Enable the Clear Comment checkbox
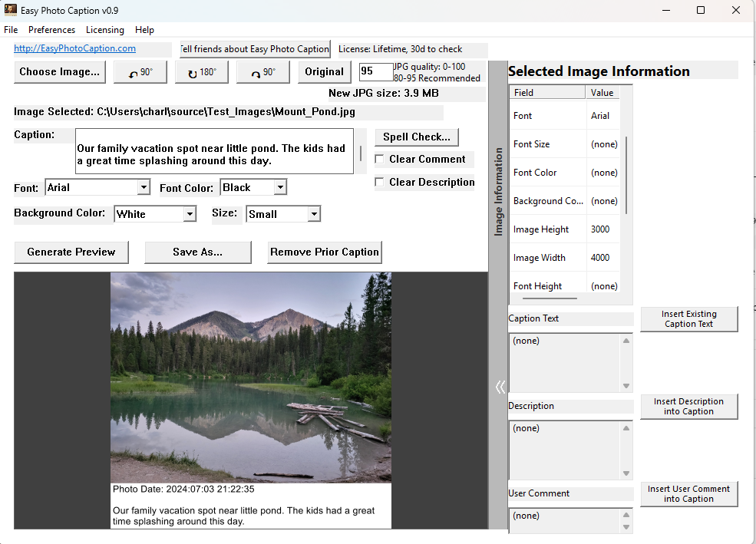Viewport: 756px width, 544px height. pos(379,159)
